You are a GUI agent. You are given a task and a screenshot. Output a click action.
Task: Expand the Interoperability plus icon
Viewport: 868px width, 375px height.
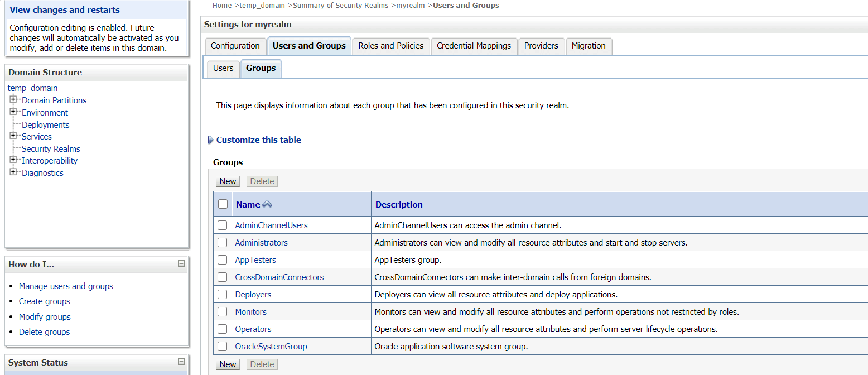coord(13,160)
